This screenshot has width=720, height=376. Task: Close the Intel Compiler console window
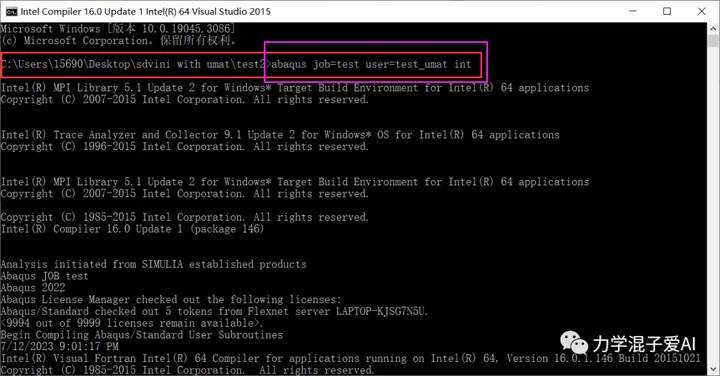pyautogui.click(x=702, y=11)
